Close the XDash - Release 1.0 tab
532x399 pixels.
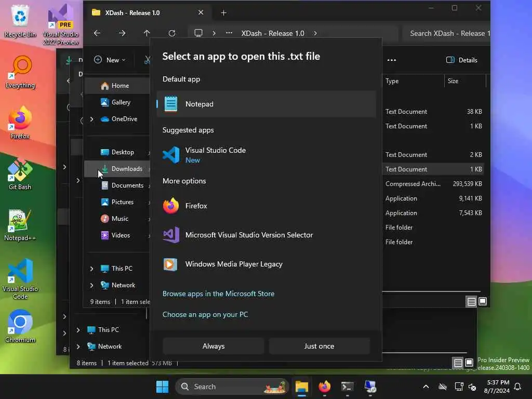201,12
